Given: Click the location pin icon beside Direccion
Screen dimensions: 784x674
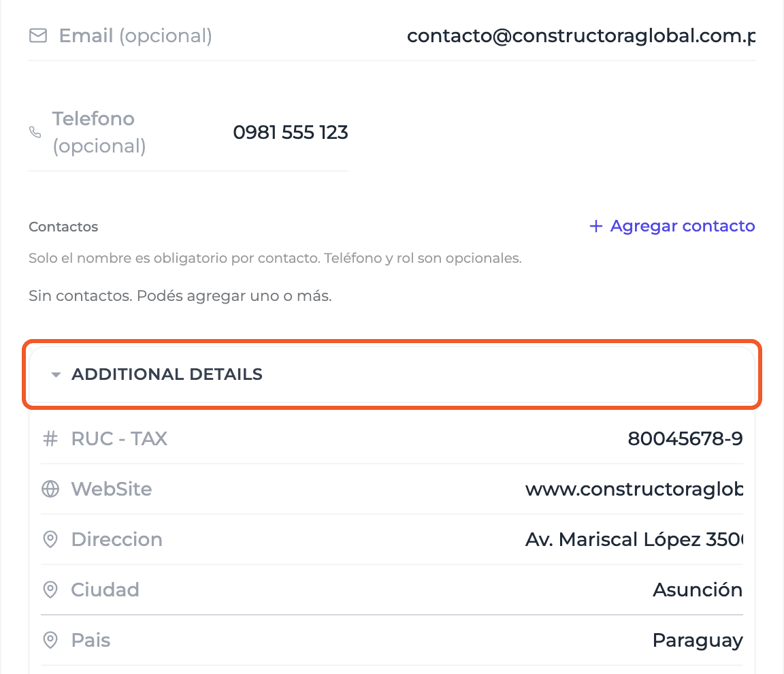Looking at the screenshot, I should point(50,539).
